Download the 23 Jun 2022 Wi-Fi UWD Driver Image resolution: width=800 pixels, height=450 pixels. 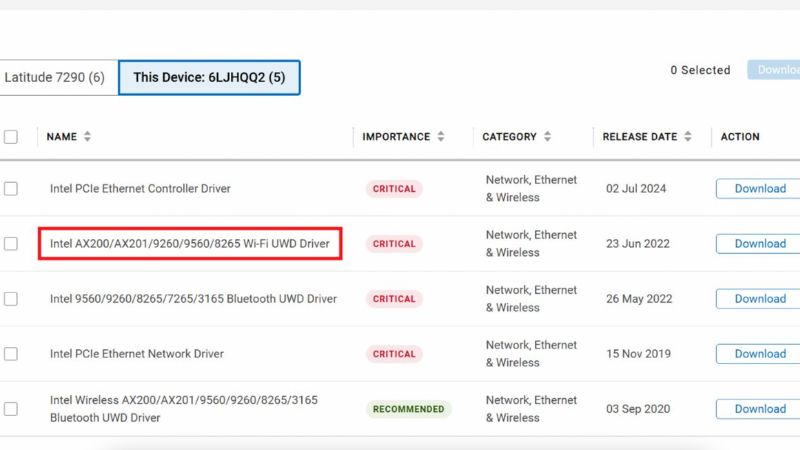tap(758, 244)
